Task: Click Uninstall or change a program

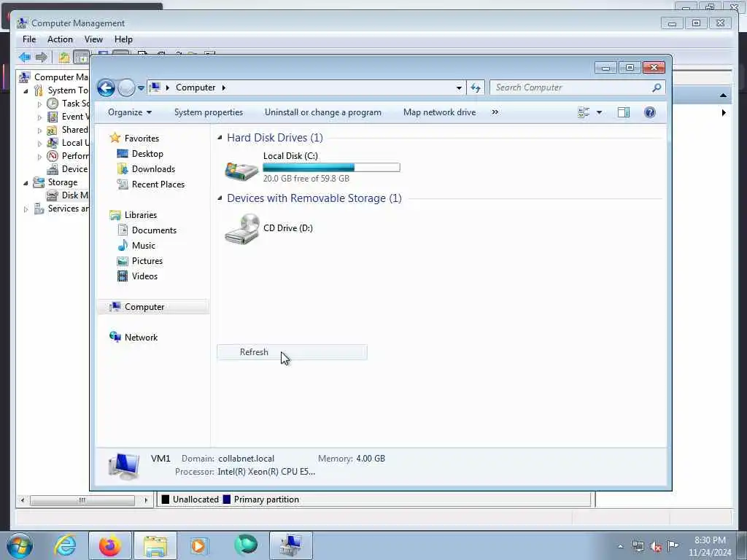Action: tap(323, 112)
